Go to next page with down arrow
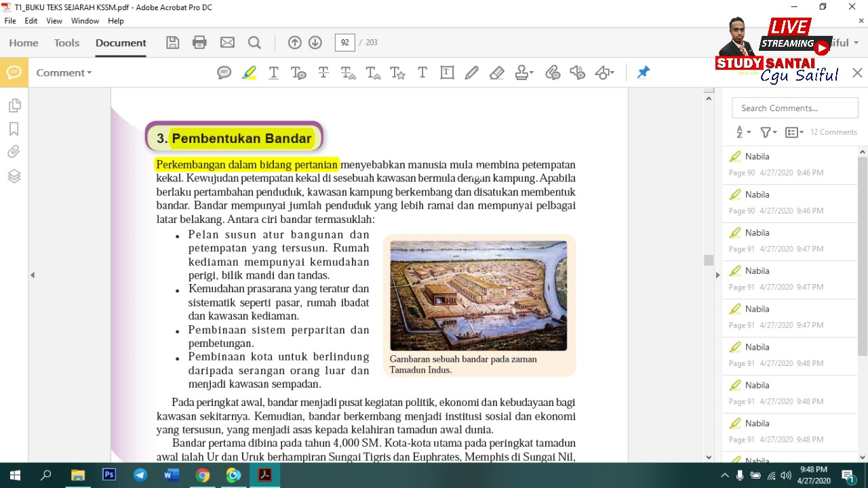Screen dimensions: 868x488 (315, 43)
